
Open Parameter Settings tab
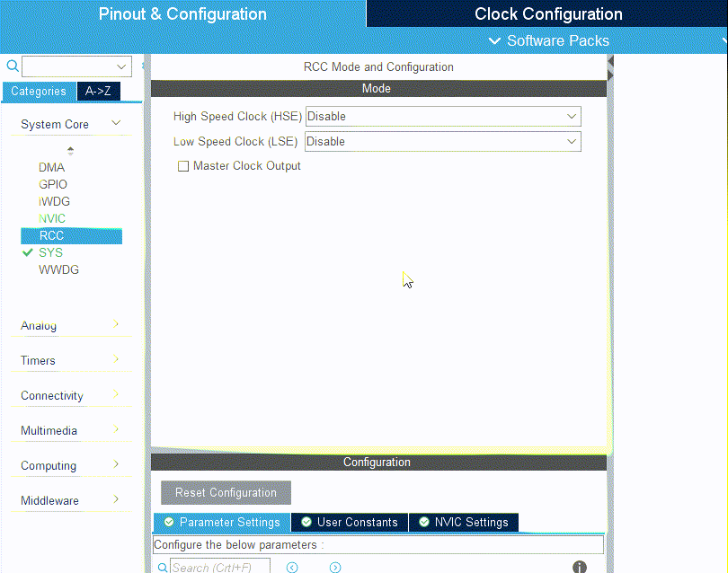pos(222,523)
